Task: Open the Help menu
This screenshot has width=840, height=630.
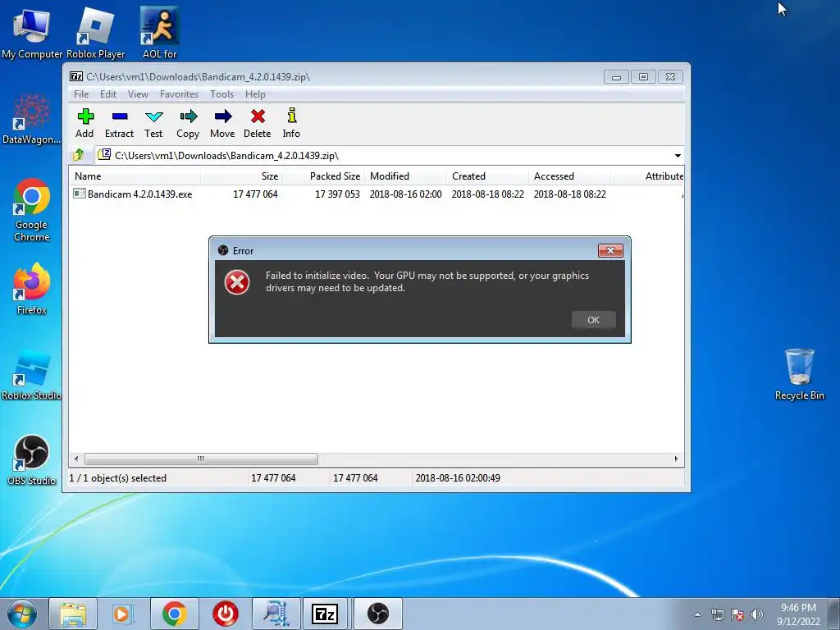Action: pyautogui.click(x=256, y=94)
